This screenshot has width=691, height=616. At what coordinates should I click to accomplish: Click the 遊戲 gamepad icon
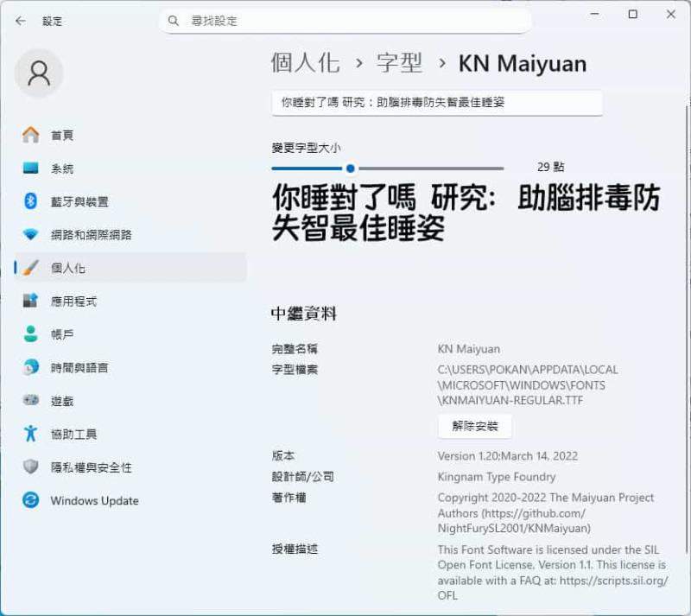[x=30, y=401]
